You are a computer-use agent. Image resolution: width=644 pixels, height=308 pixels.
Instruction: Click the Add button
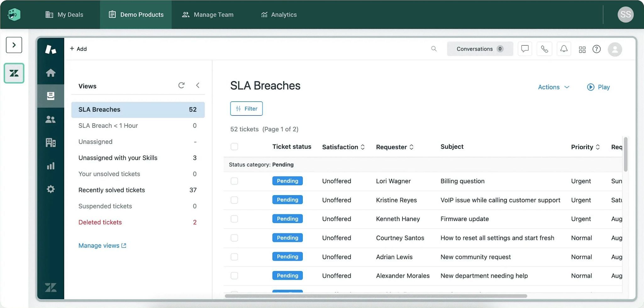pyautogui.click(x=78, y=49)
